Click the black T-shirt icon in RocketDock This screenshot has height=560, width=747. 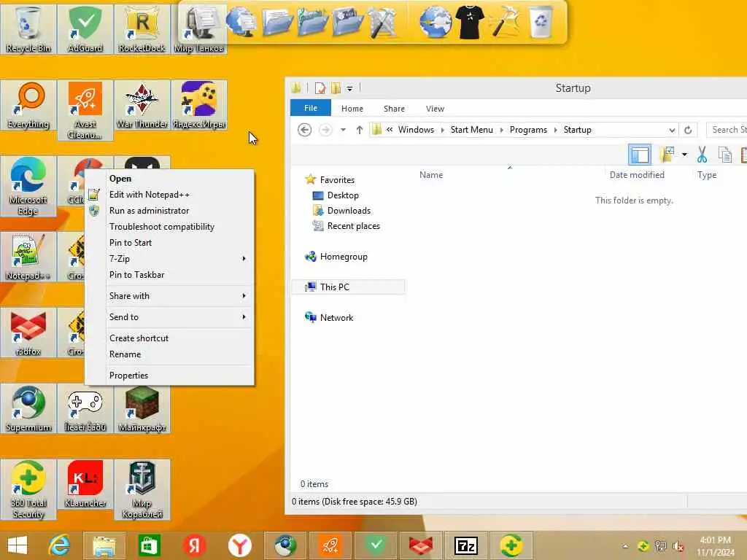point(469,22)
